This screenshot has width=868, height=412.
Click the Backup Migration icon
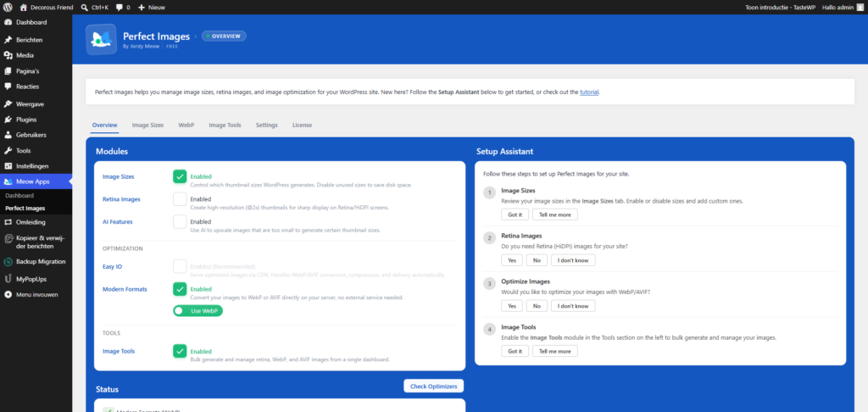[x=8, y=261]
